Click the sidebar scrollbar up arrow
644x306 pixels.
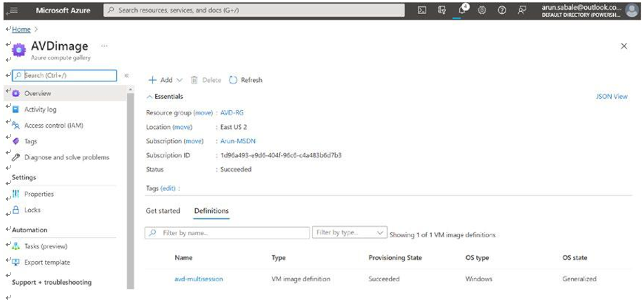coord(131,89)
